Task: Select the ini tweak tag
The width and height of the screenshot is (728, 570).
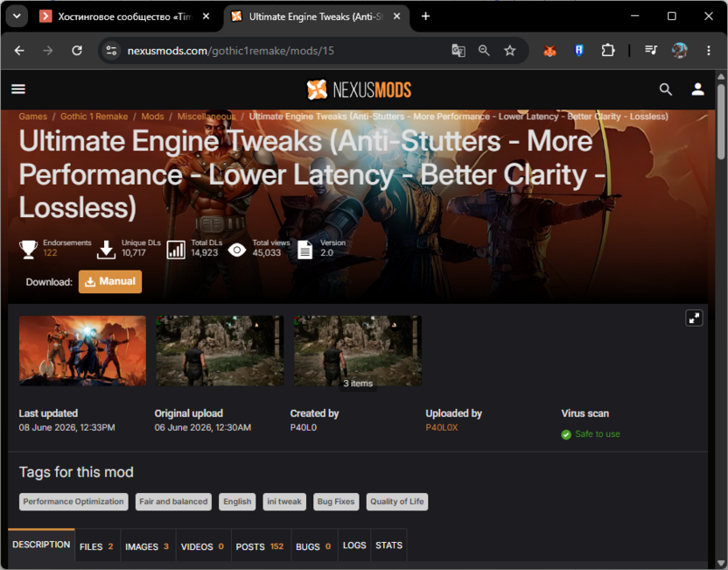Action: (x=284, y=502)
